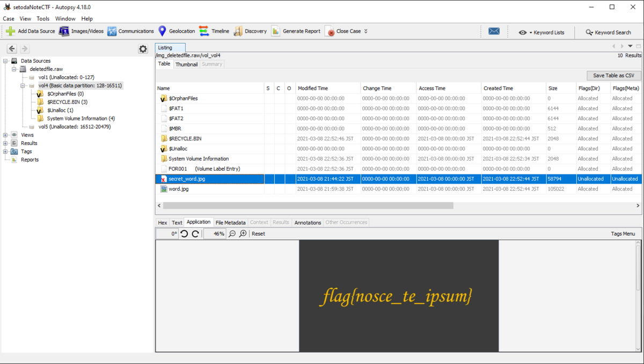Switch to the File Metadata tab

[x=230, y=222]
